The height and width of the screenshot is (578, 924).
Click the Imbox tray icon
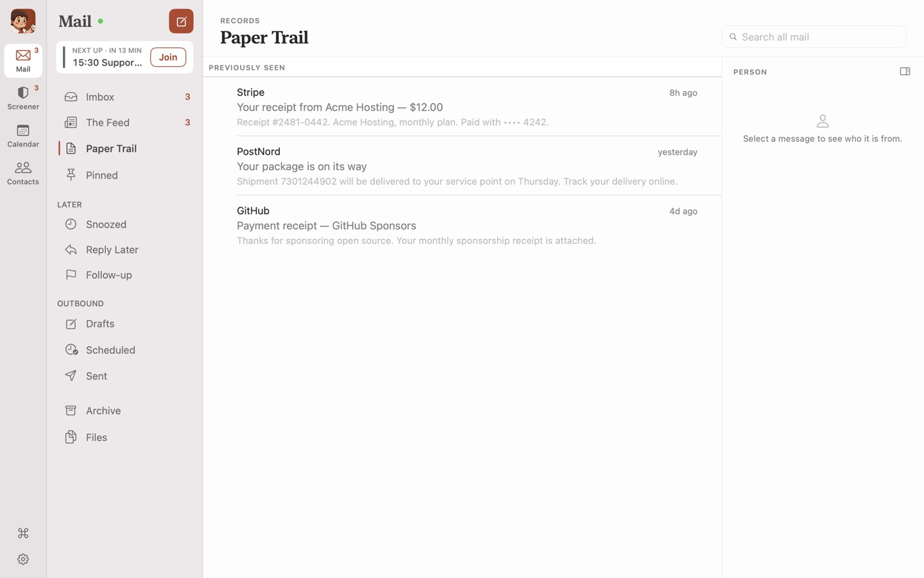pos(71,97)
